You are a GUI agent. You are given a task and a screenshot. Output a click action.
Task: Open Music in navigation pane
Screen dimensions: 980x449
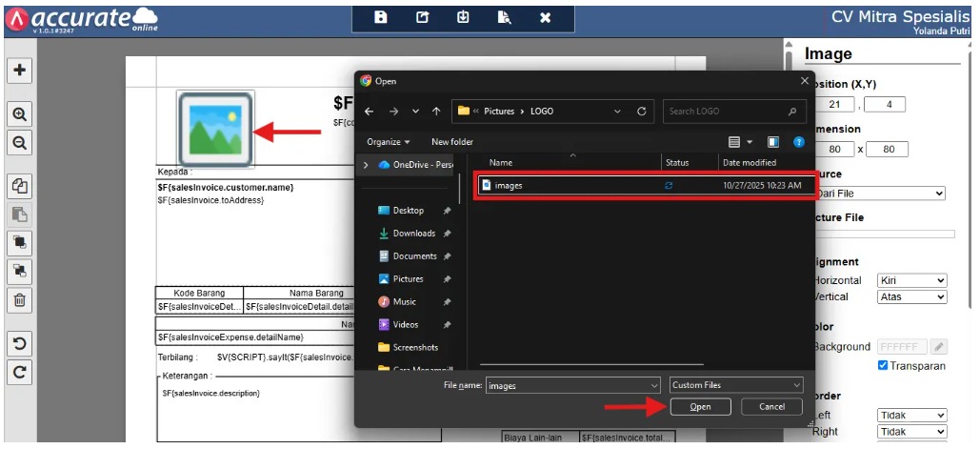tap(404, 302)
